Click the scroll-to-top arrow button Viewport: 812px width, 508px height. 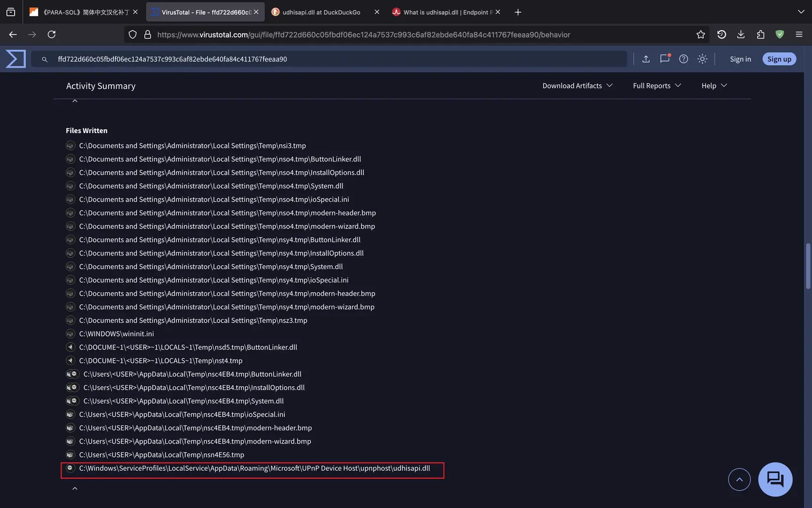739,479
